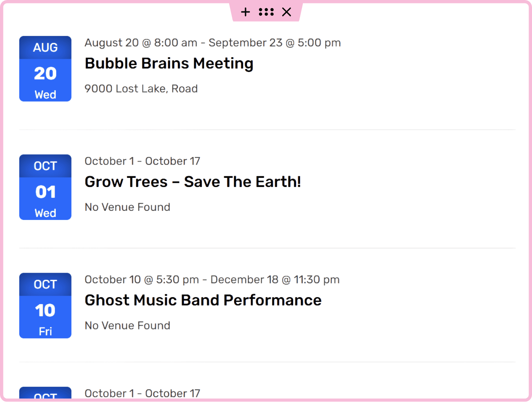Click the six-dot drag handle icon
The height and width of the screenshot is (403, 532).
point(266,12)
